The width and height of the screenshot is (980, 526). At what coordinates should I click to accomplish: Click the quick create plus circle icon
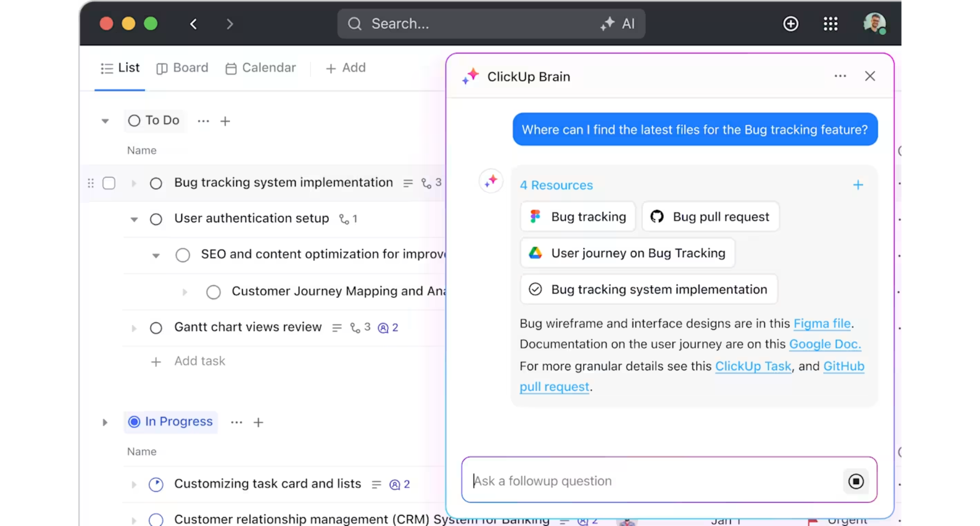[x=791, y=23]
